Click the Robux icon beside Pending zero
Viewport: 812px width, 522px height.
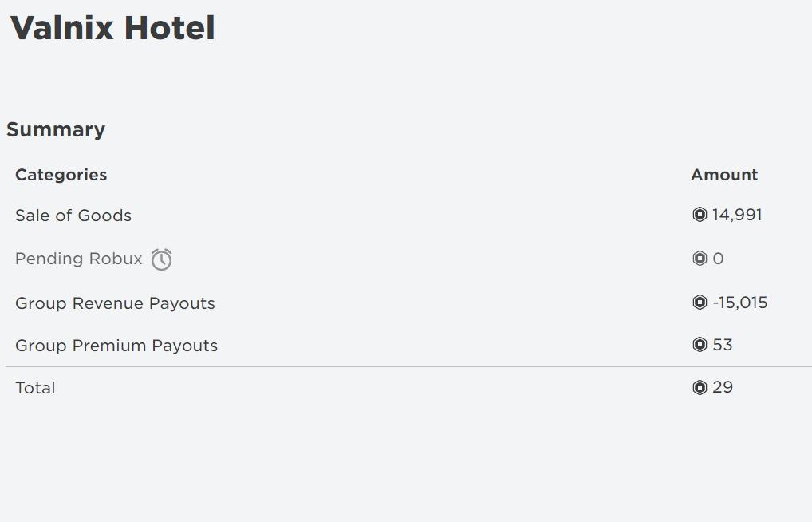[699, 258]
